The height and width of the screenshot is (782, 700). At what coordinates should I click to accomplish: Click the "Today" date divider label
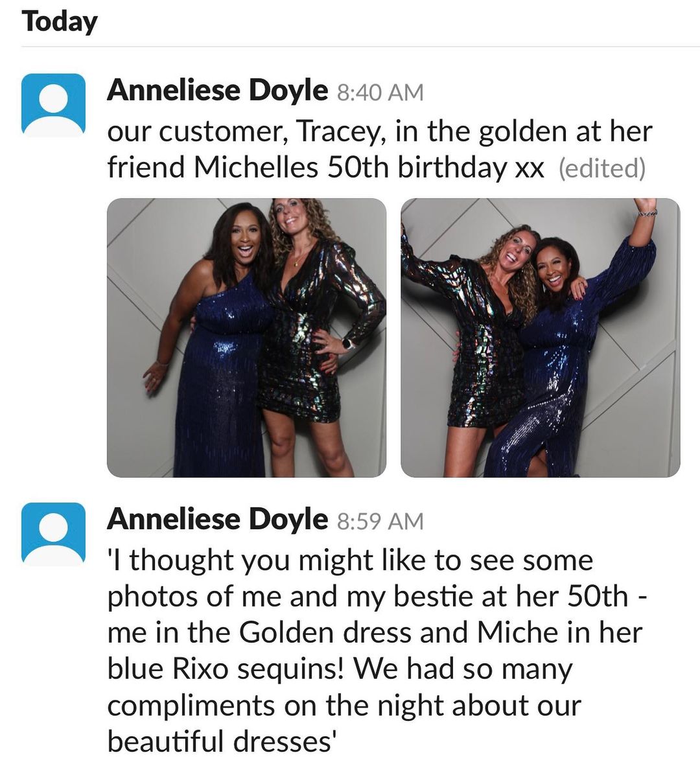pyautogui.click(x=60, y=21)
